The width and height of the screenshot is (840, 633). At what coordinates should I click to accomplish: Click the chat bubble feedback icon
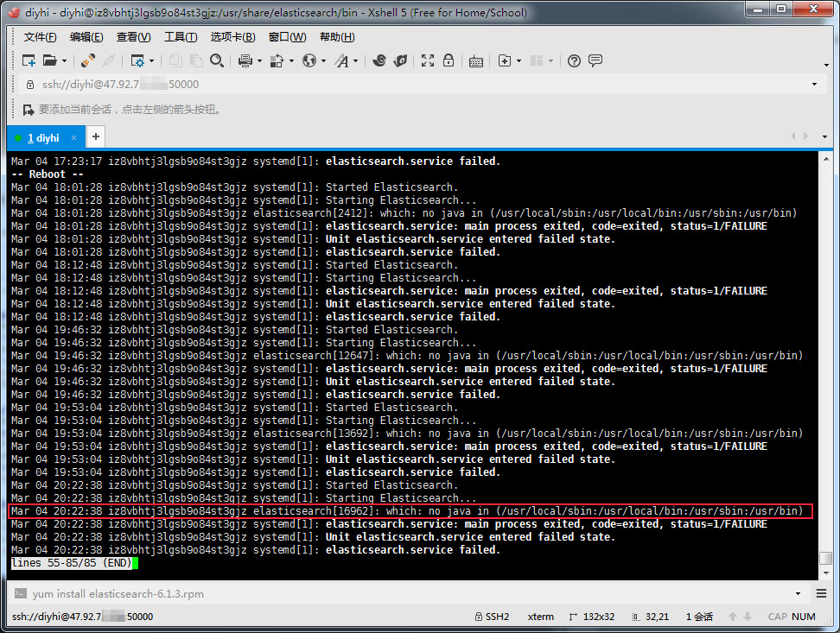pos(595,60)
